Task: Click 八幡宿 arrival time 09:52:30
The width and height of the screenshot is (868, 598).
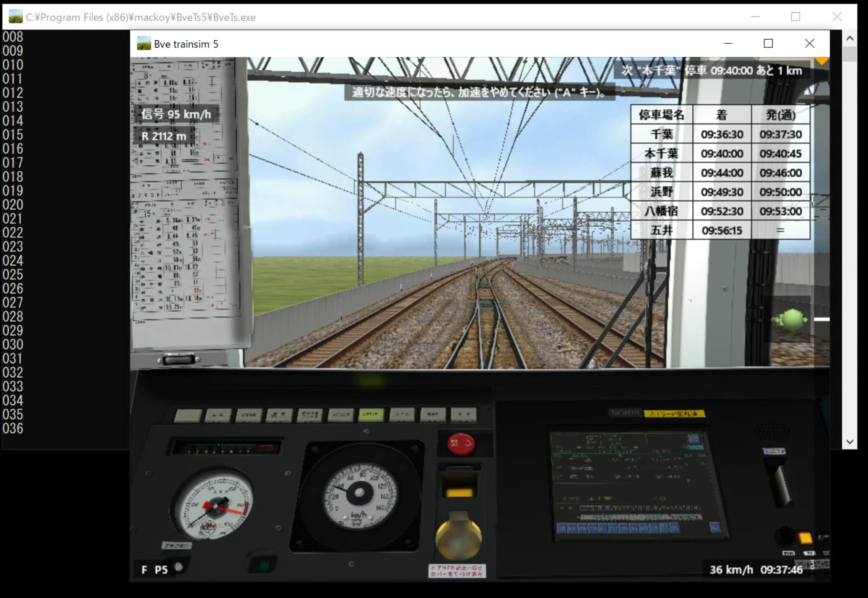Action: pyautogui.click(x=722, y=211)
